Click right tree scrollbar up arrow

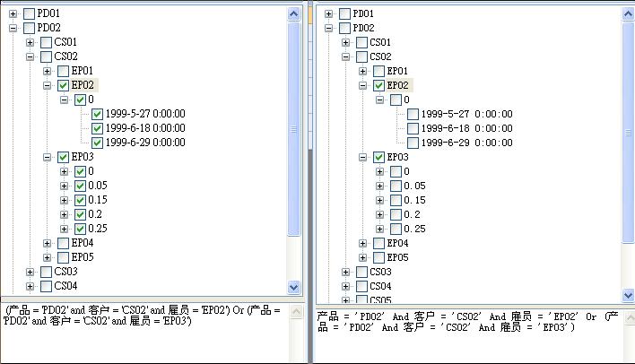pyautogui.click(x=628, y=14)
